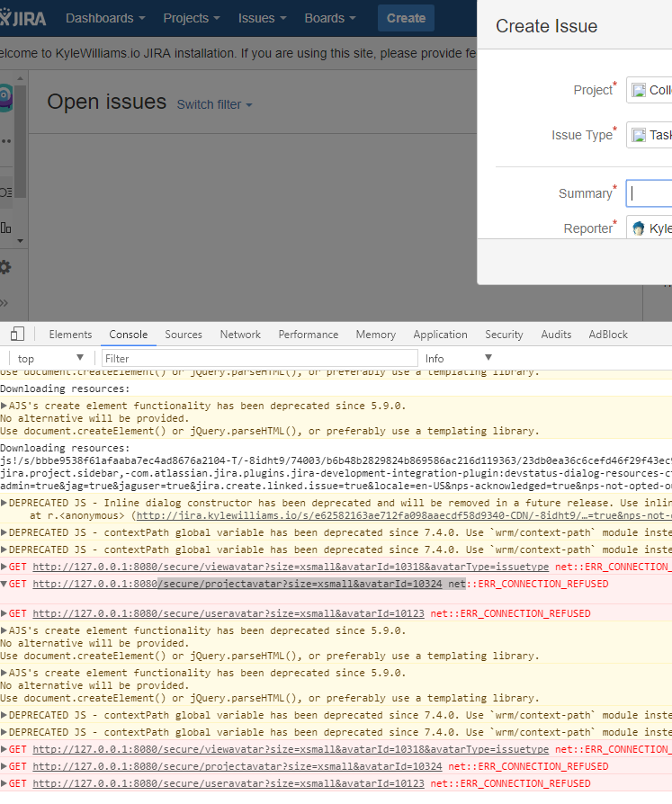This screenshot has width=672, height=804.
Task: Open the Issues dropdown menu
Action: 262,19
